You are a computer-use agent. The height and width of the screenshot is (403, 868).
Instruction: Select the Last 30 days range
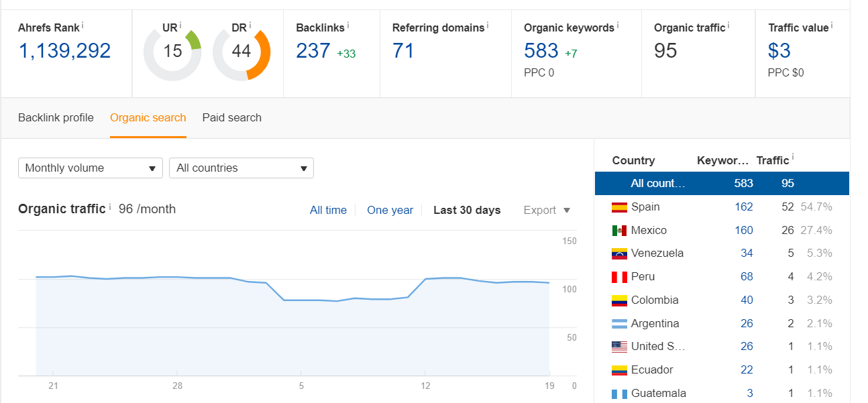coord(467,210)
